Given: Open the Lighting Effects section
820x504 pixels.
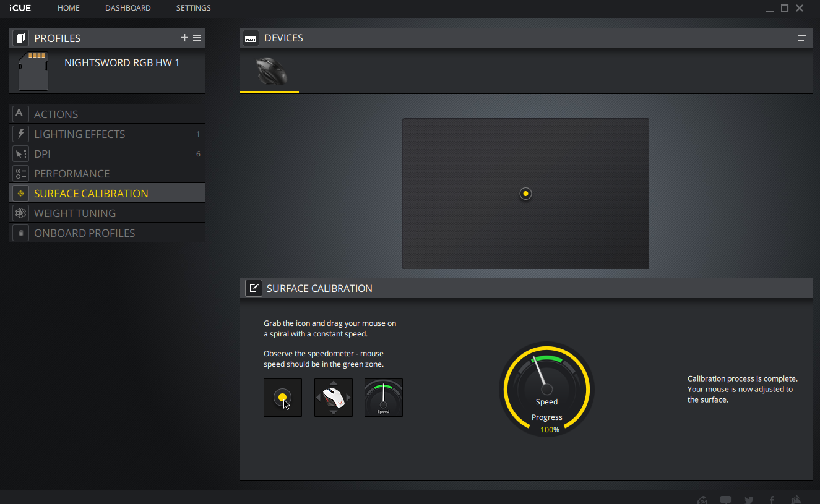Looking at the screenshot, I should point(79,134).
